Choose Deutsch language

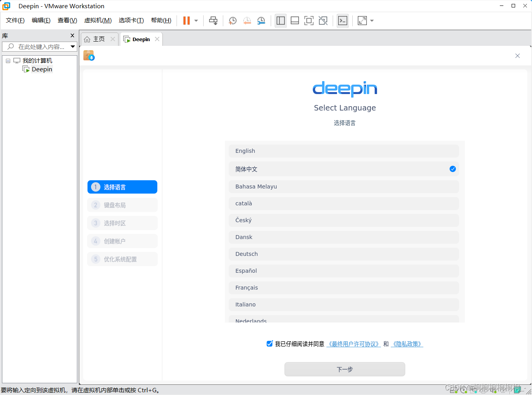coord(344,254)
